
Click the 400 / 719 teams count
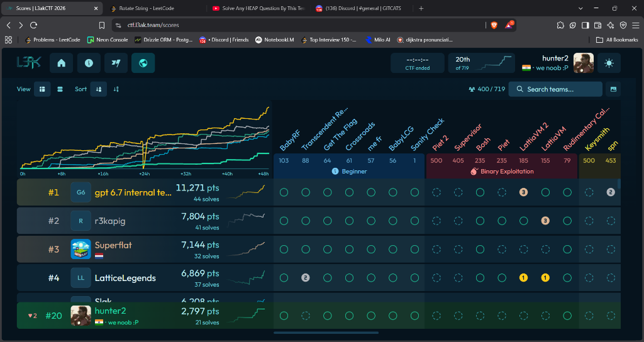tap(487, 89)
